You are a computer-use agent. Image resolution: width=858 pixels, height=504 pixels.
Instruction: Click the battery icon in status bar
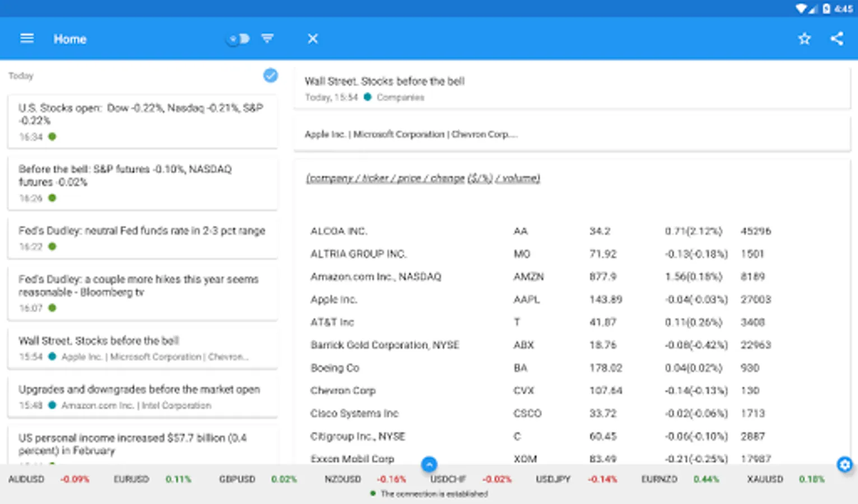(x=826, y=8)
